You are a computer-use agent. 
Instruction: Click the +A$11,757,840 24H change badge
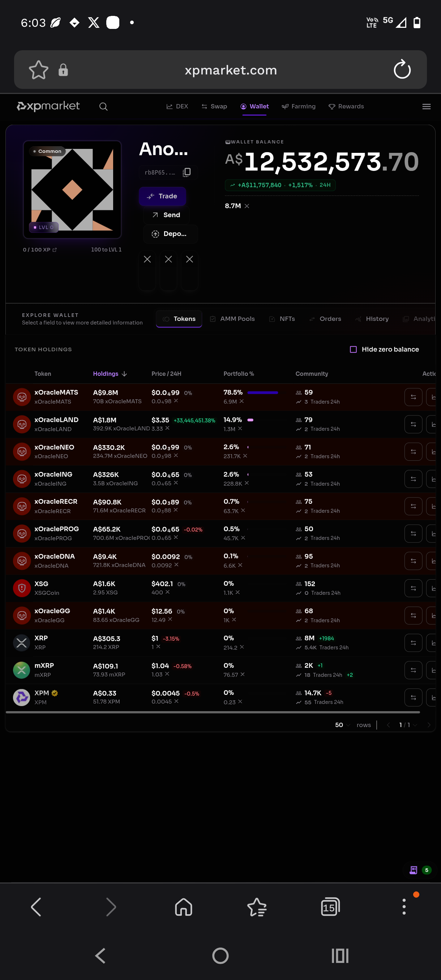pyautogui.click(x=280, y=185)
